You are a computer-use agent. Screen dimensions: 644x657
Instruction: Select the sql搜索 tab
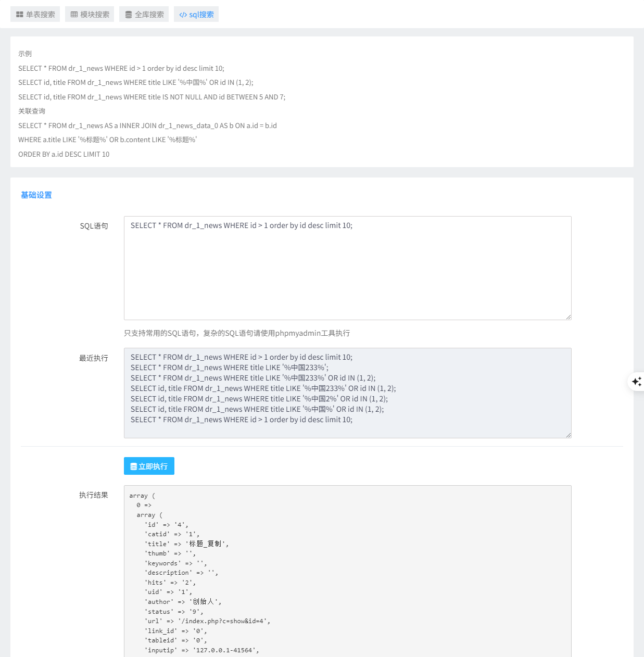pyautogui.click(x=196, y=15)
